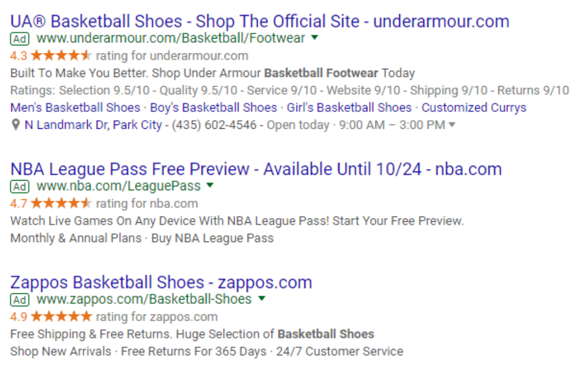
Task: Open Girl's Basketball Shoes sitelink
Action: point(349,107)
